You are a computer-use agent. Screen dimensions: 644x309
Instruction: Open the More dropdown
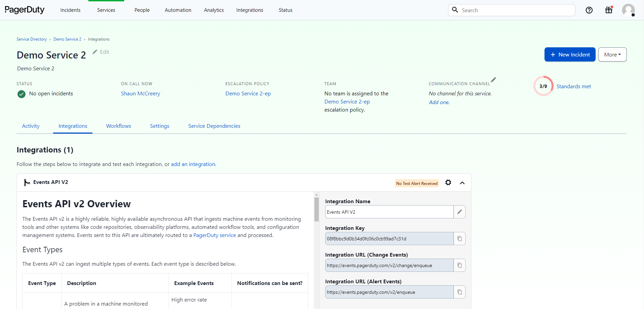point(613,54)
